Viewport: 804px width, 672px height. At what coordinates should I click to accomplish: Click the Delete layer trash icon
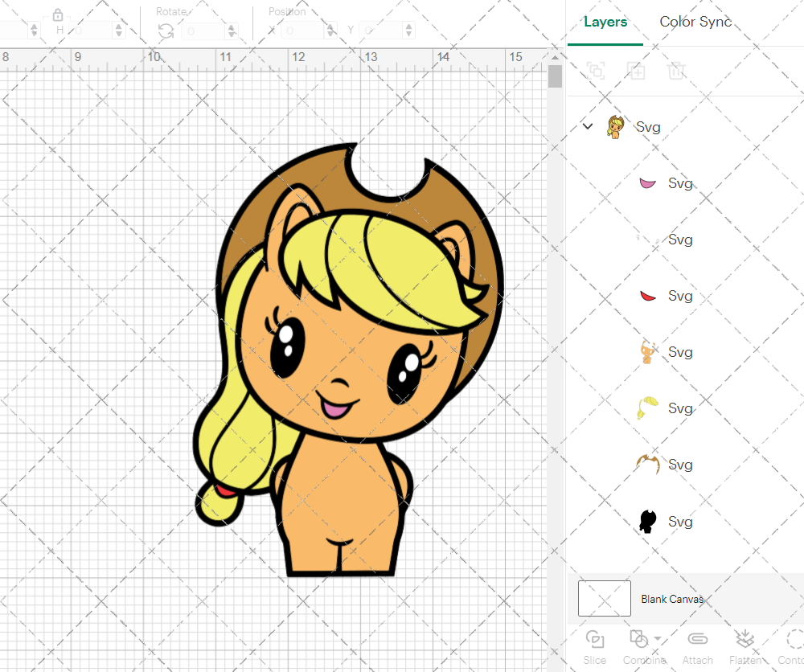pos(676,70)
